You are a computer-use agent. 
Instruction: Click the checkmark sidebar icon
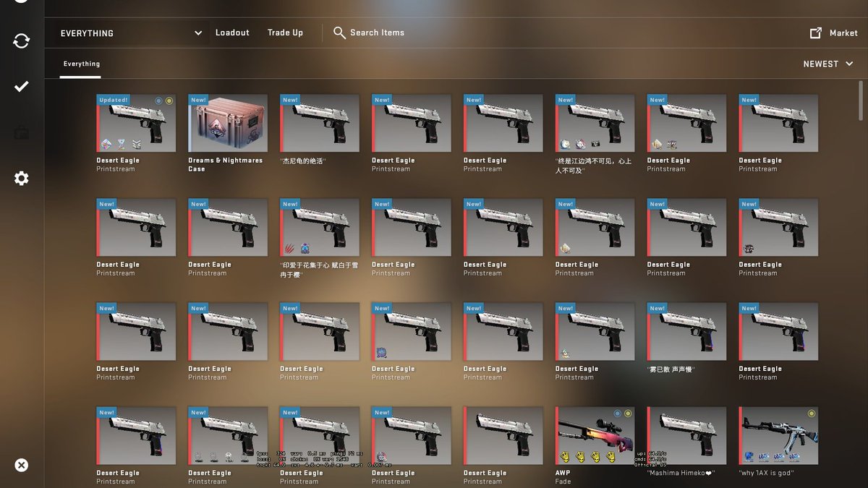[x=22, y=87]
